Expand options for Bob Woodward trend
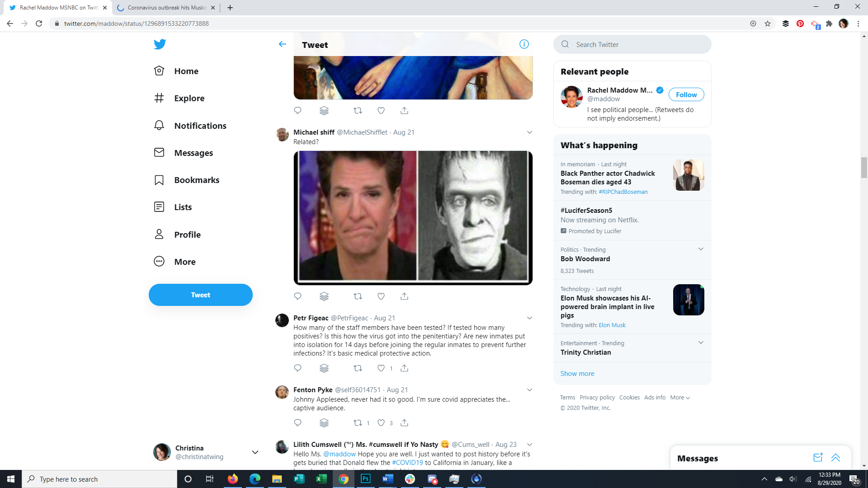The width and height of the screenshot is (868, 488). click(701, 249)
